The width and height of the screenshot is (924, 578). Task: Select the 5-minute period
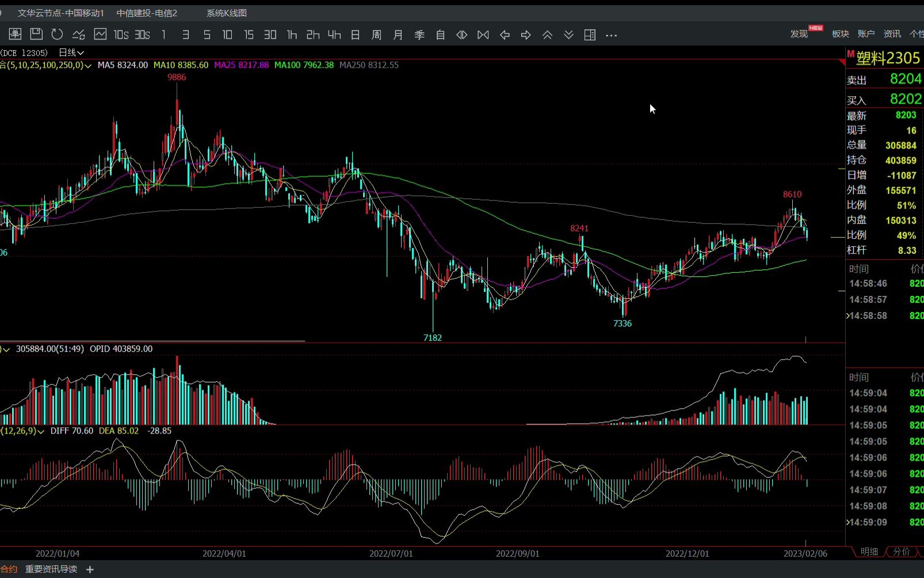(x=207, y=35)
